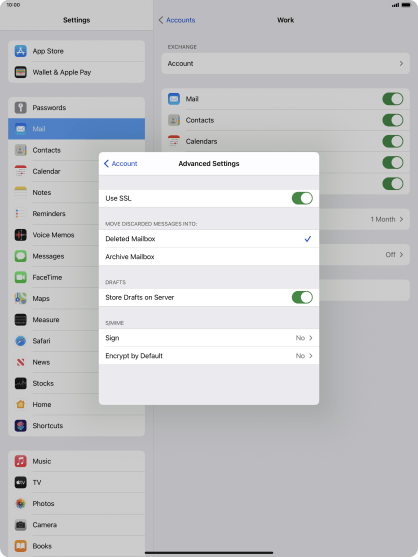Select Archive Mailbox for discarded messages

coord(209,256)
